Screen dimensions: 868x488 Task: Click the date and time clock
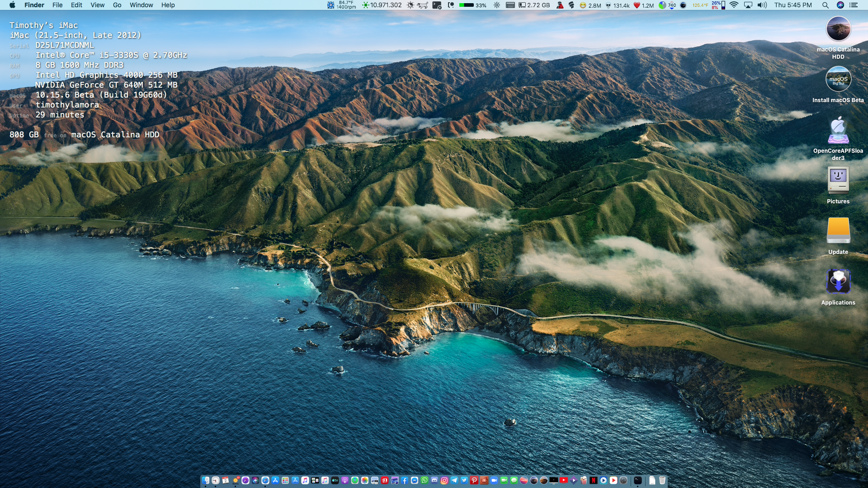coord(793,5)
